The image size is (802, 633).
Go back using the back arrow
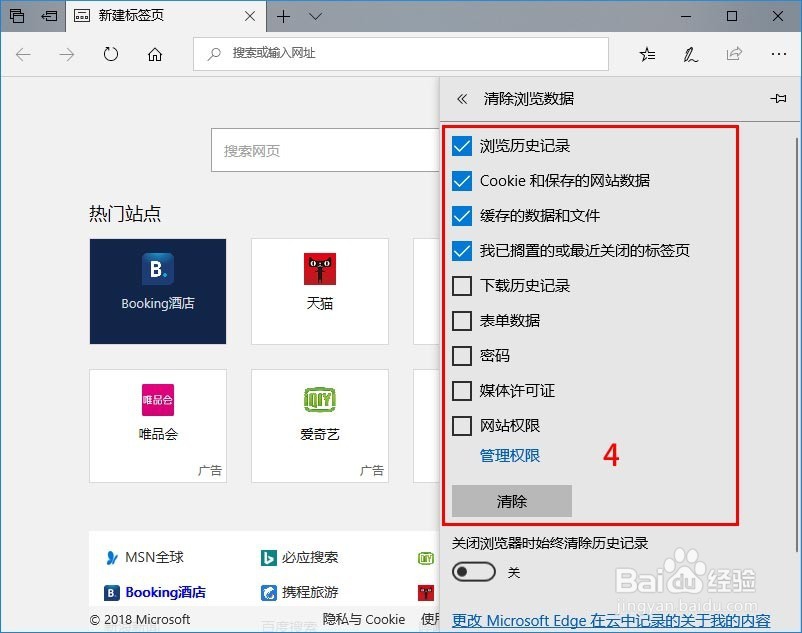(23, 54)
